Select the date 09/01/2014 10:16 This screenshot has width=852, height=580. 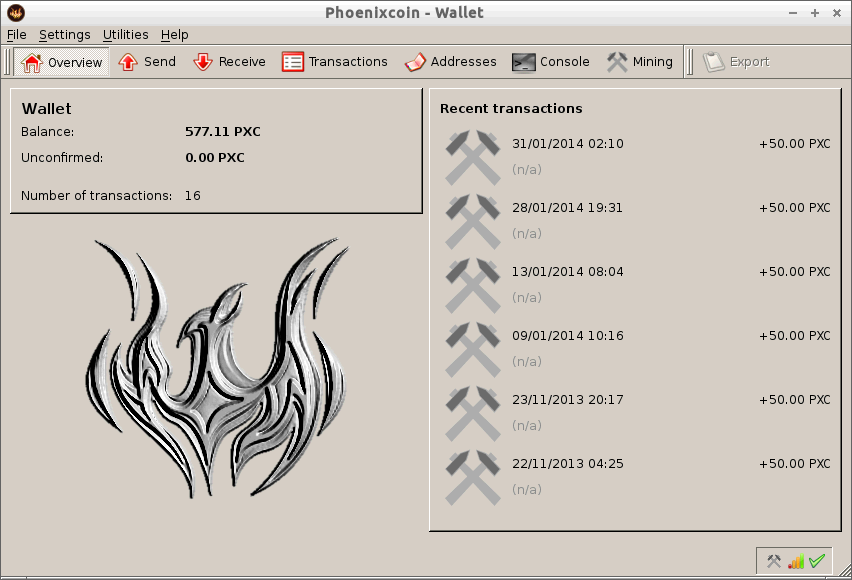tap(568, 336)
